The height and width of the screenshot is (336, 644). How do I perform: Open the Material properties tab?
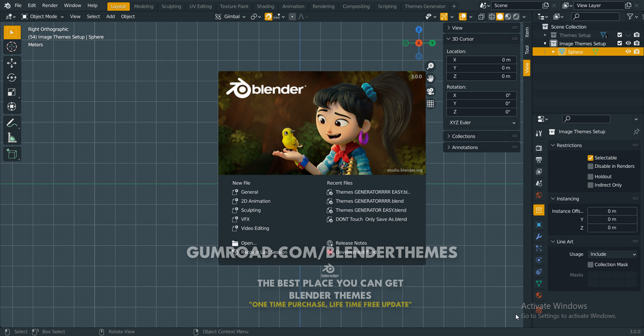(539, 296)
